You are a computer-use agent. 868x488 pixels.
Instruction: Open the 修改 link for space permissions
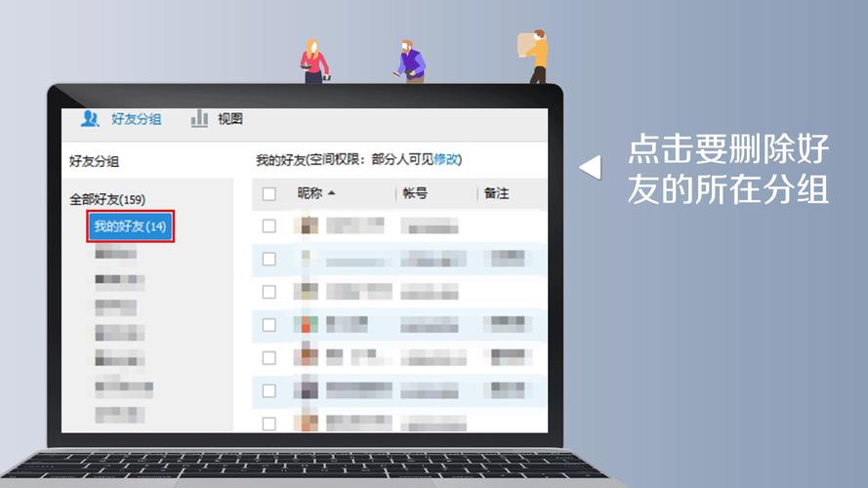(x=446, y=159)
